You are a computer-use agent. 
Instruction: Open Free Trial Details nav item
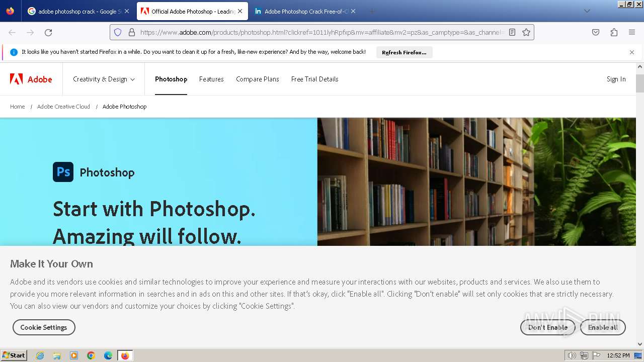tap(314, 79)
